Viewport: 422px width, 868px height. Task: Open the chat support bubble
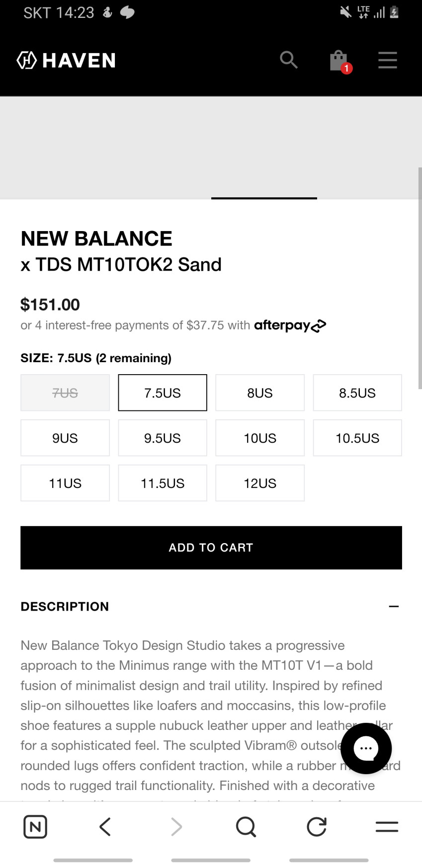tap(366, 748)
